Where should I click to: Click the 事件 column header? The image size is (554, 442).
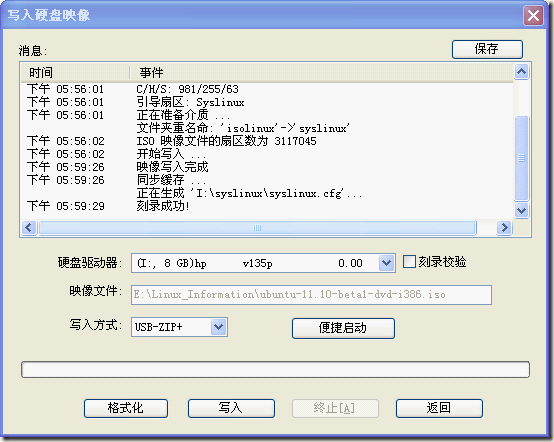[x=321, y=73]
